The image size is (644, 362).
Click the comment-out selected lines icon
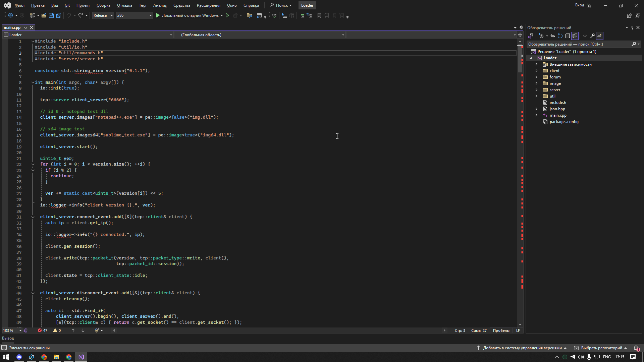pyautogui.click(x=302, y=15)
